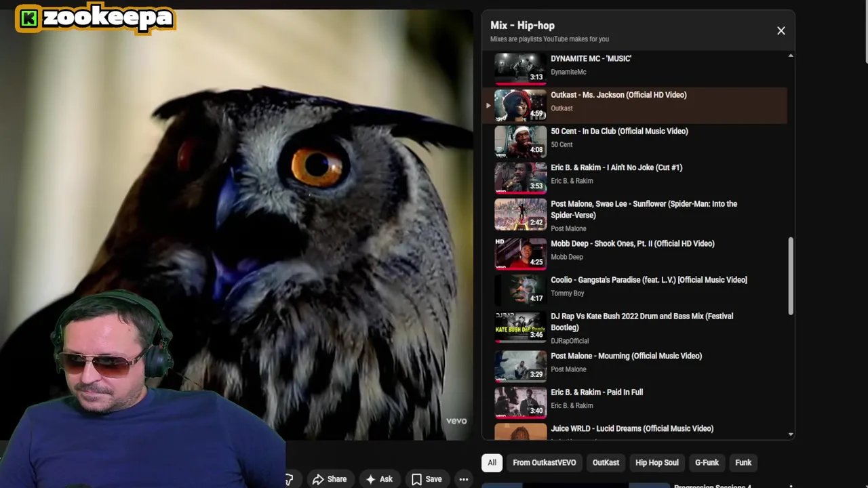Click the 'Mix - Hip-hop' panel heading

click(x=522, y=26)
